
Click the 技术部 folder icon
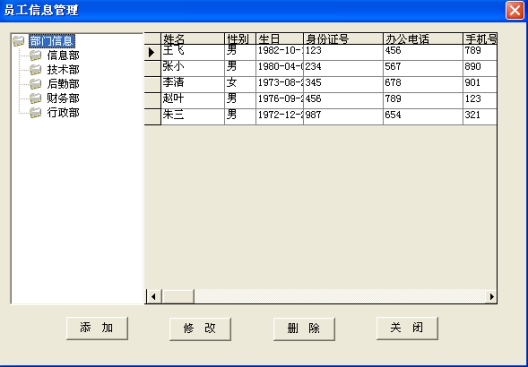[35, 70]
